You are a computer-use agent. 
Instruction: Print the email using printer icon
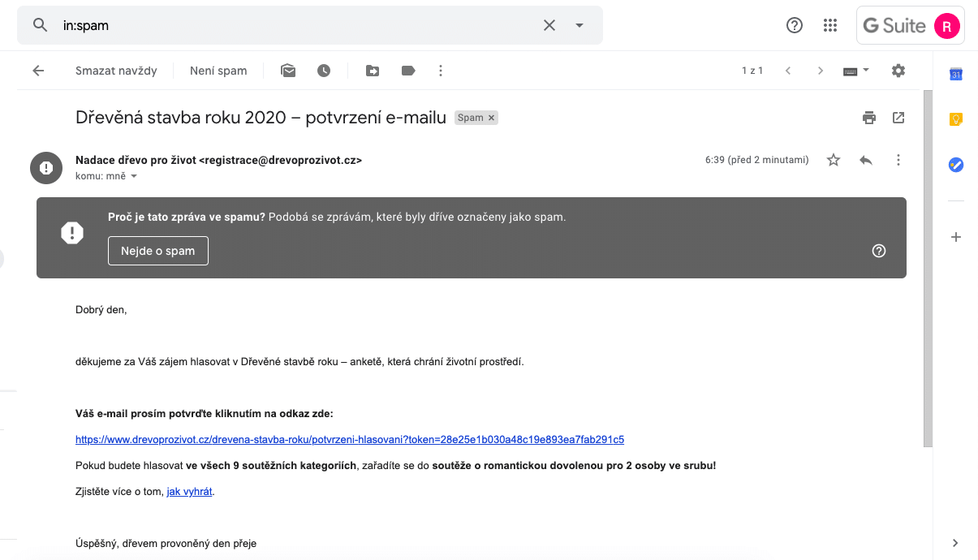869,118
